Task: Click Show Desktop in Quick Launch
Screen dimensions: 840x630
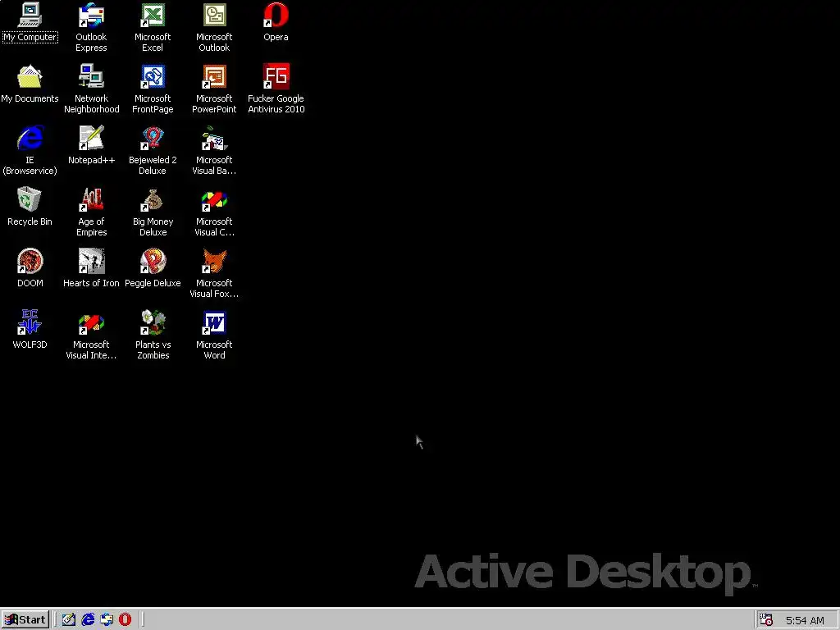Action: coord(69,619)
